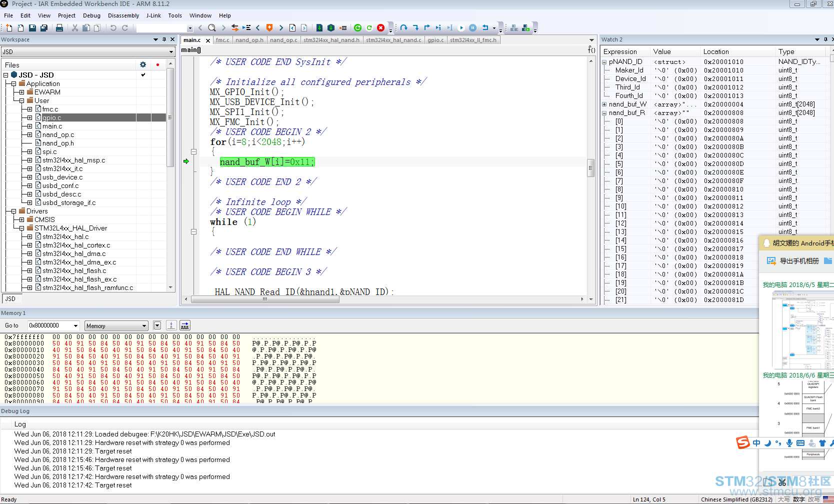
Task: Toggle breakpoint at nand_buf_W line margin
Action: 186,161
